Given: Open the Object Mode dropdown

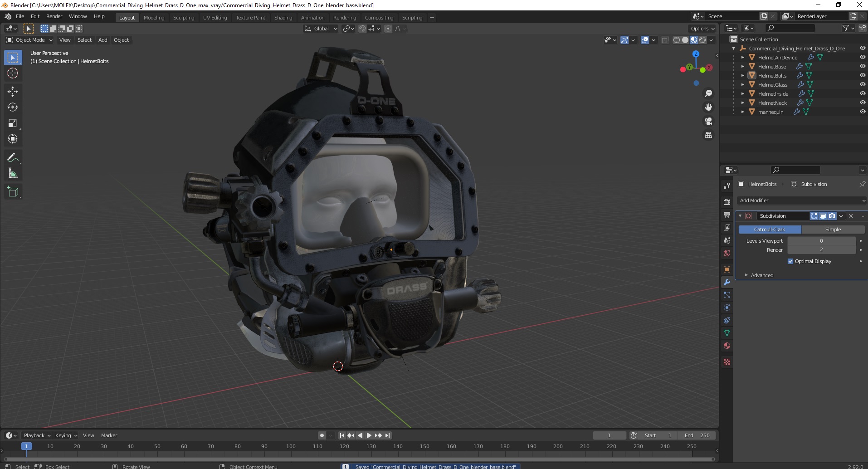Looking at the screenshot, I should (29, 40).
